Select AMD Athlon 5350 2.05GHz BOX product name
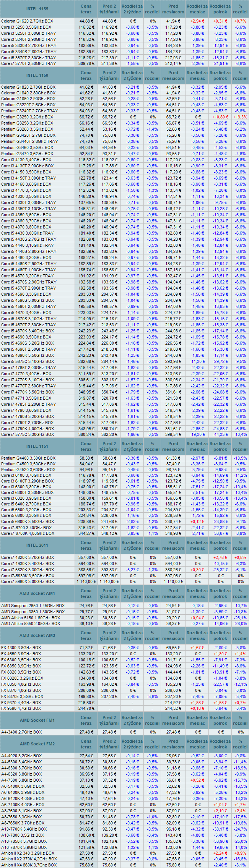The width and height of the screenshot is (249, 868). pyautogui.click(x=31, y=623)
